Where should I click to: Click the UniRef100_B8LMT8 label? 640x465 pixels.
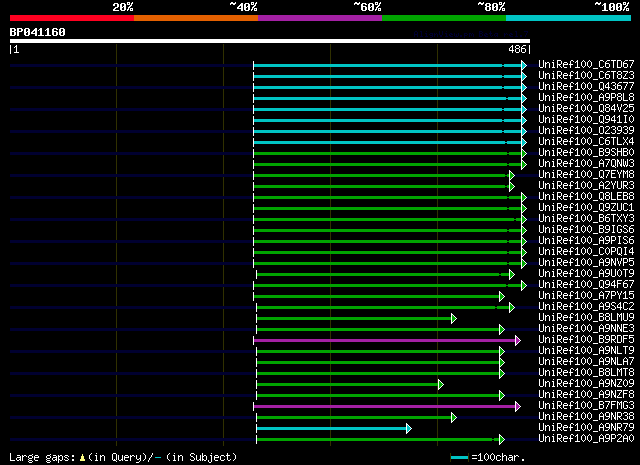click(586, 373)
